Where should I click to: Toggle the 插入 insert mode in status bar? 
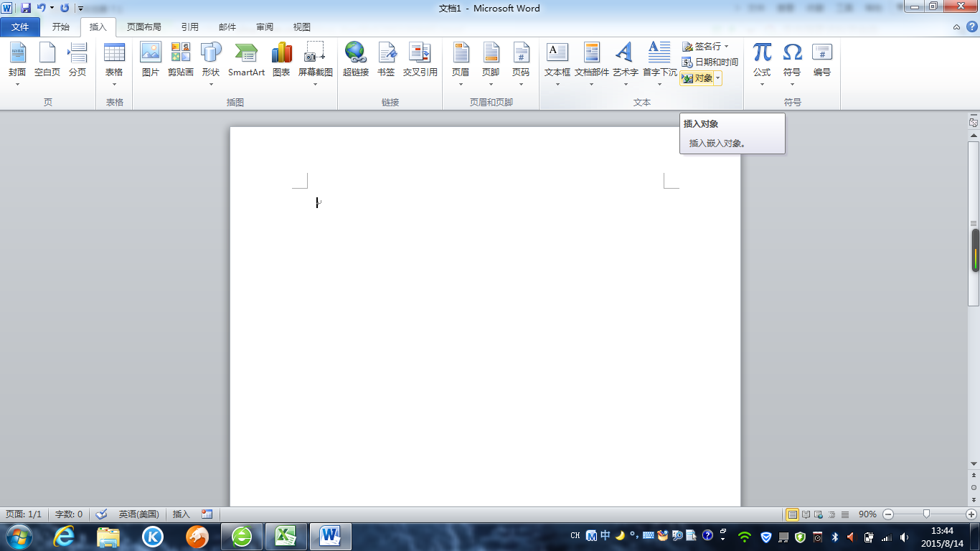pos(182,514)
